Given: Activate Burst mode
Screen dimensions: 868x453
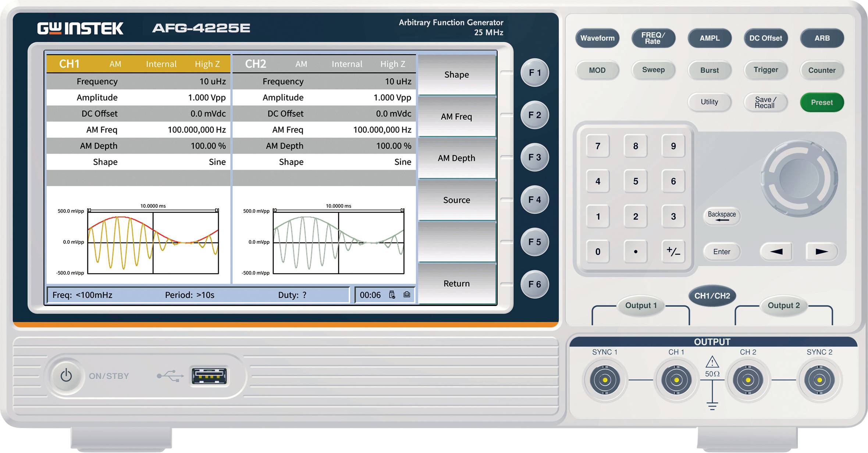Looking at the screenshot, I should tap(709, 70).
